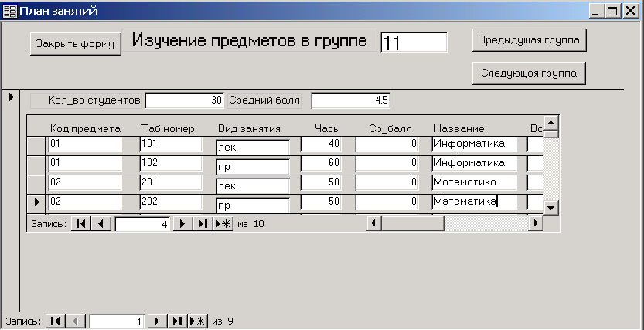Click the Кол_во студентов field with 30
Viewport: 644px width, 330px height.
[x=185, y=100]
